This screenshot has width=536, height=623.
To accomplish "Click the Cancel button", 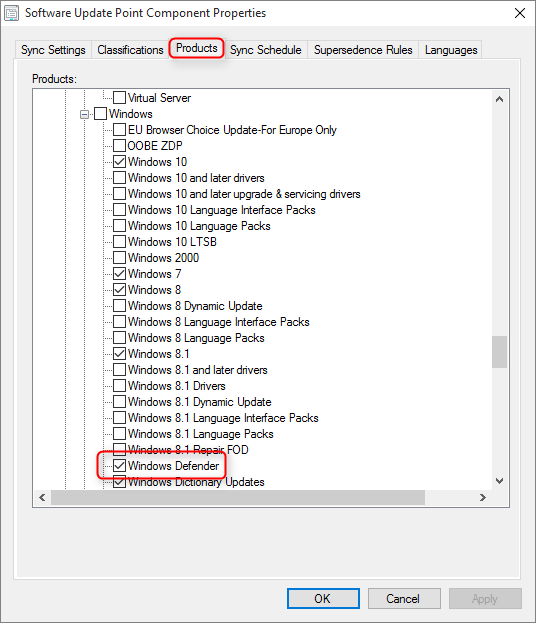I will click(x=404, y=599).
